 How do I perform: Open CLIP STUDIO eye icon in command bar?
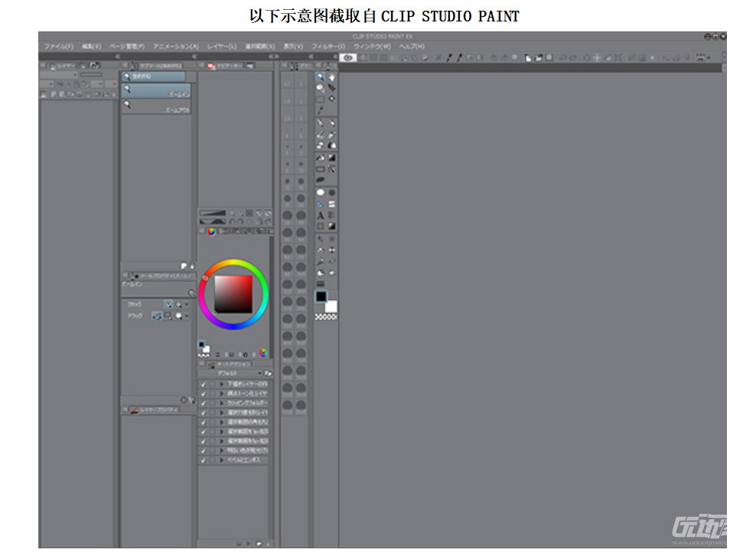tap(348, 57)
